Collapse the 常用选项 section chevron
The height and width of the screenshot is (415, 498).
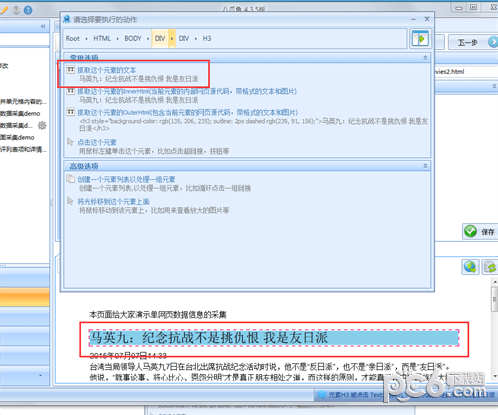(425, 58)
